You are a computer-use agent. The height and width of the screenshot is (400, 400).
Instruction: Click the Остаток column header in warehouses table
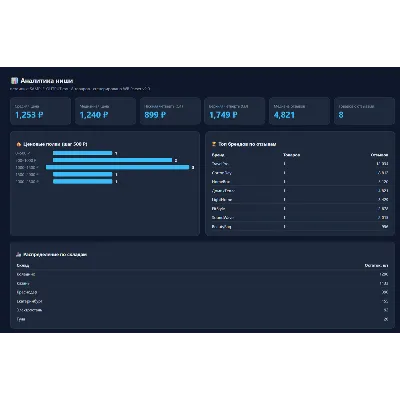point(376,265)
